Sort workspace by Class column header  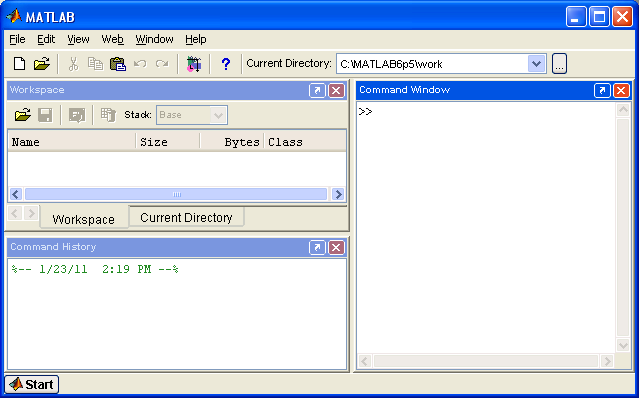tap(305, 142)
